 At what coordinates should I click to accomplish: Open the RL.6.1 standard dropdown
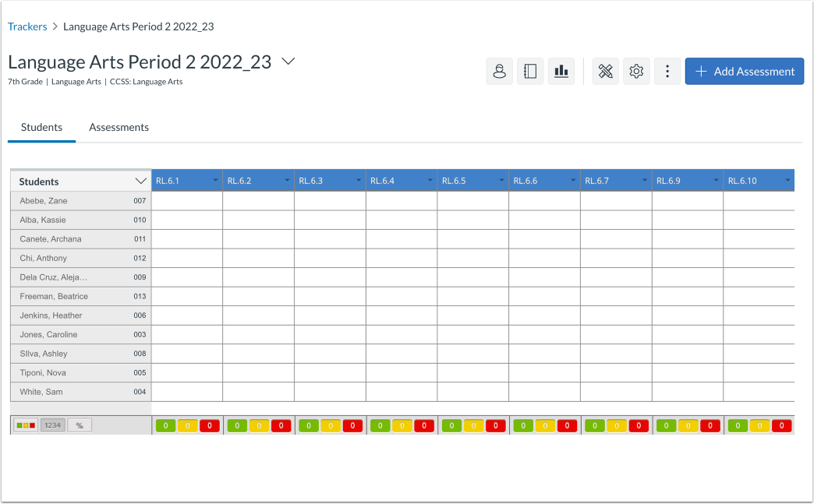[x=214, y=180]
